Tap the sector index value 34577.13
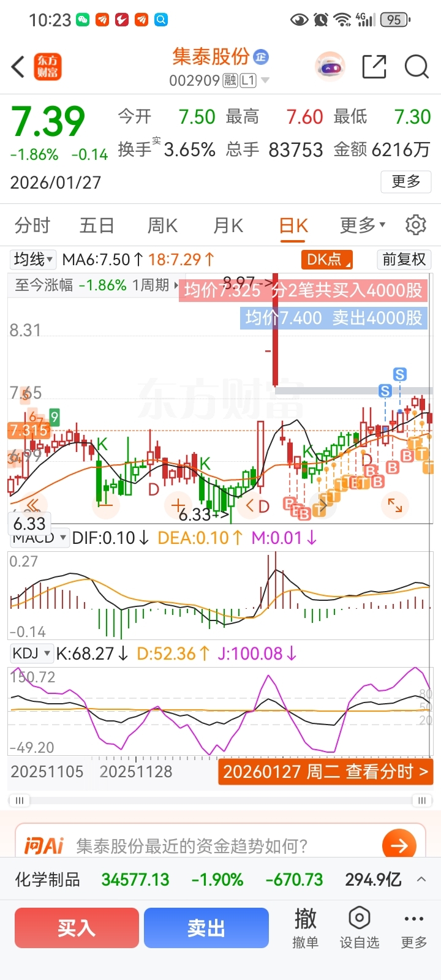Screen dimensions: 441x980 click(x=135, y=880)
